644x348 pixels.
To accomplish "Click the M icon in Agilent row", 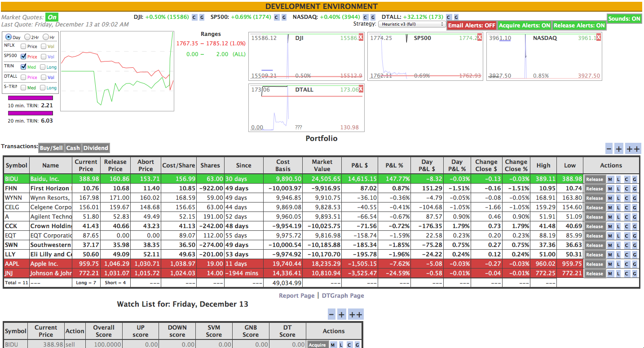I will click(610, 217).
